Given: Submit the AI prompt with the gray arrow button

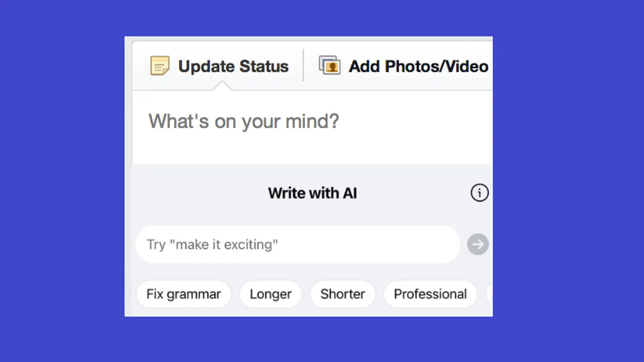Looking at the screenshot, I should coord(478,245).
